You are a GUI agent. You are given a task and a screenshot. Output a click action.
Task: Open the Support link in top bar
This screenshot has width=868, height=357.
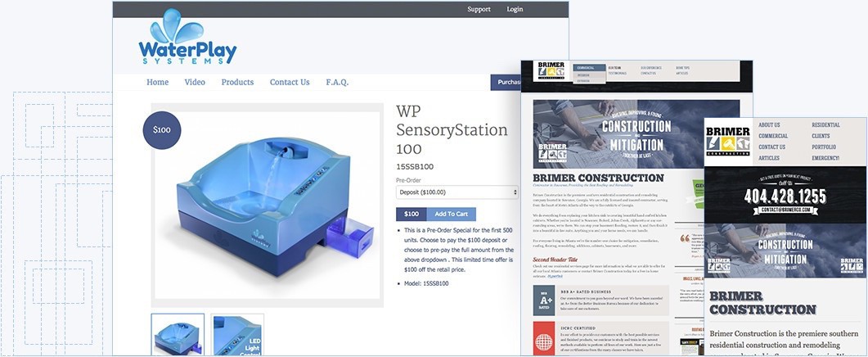[479, 10]
